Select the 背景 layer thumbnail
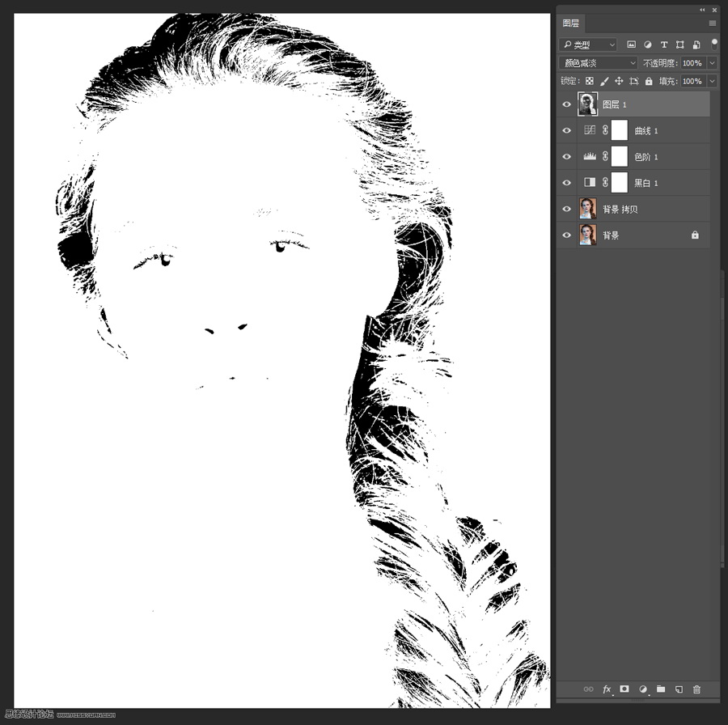The height and width of the screenshot is (725, 728). 588,235
